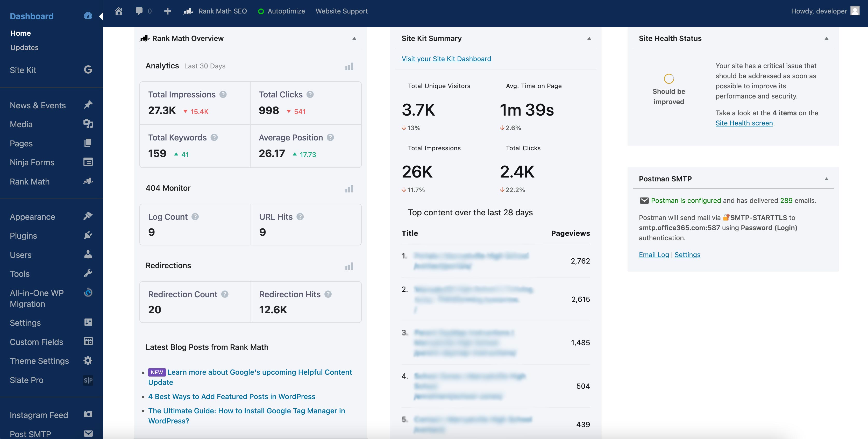Click help icon next to Total Keywords
This screenshot has width=868, height=439.
click(x=214, y=137)
